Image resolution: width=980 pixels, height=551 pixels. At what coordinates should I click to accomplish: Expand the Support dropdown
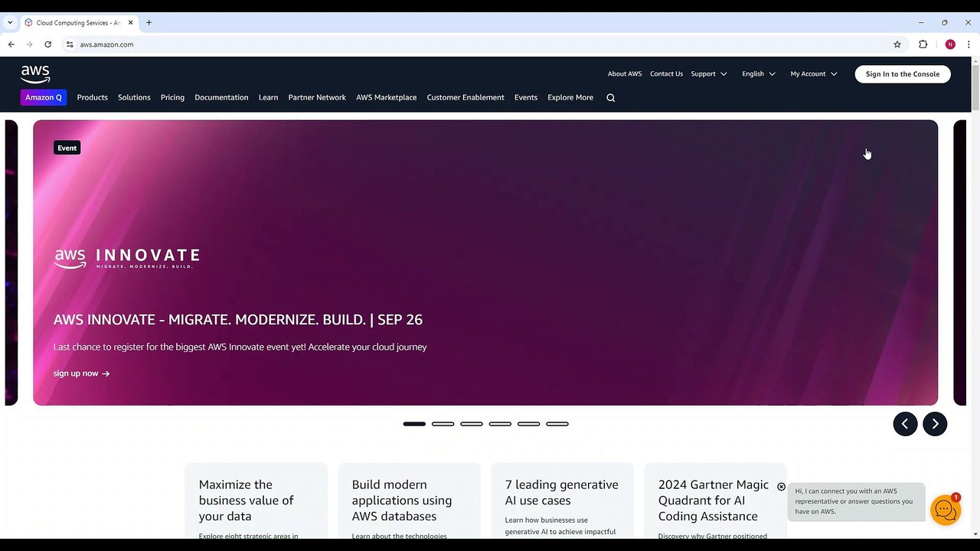(709, 74)
